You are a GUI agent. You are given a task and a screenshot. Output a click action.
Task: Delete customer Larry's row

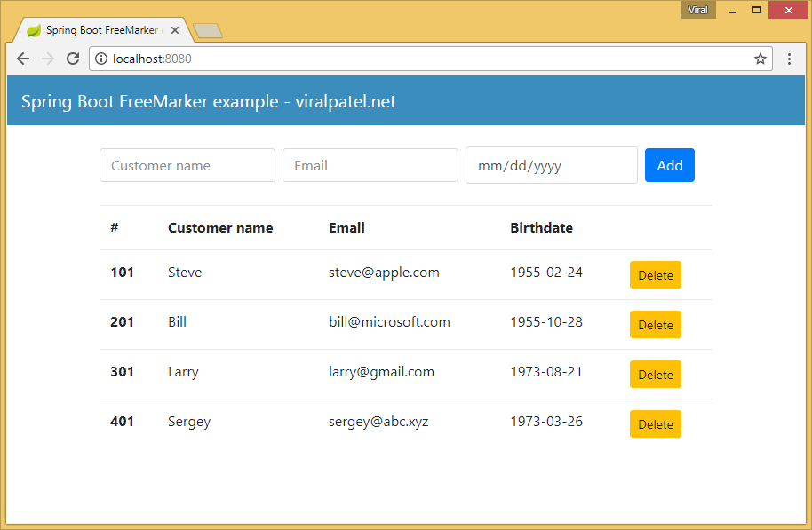tap(655, 375)
